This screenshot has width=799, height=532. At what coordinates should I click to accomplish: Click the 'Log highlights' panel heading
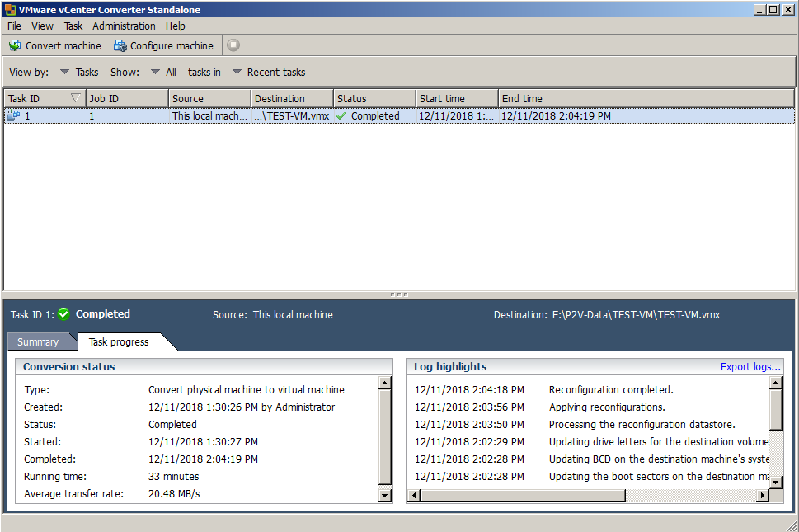[x=450, y=367]
